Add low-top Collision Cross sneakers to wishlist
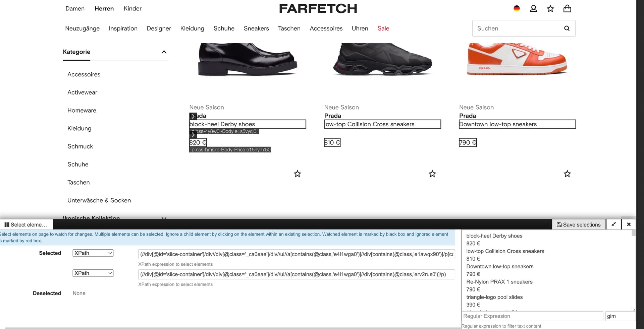Screen dimensions: 644x329 tap(432, 174)
